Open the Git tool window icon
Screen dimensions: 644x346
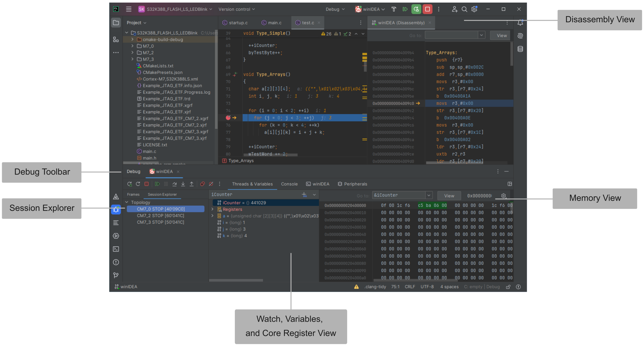tap(116, 275)
